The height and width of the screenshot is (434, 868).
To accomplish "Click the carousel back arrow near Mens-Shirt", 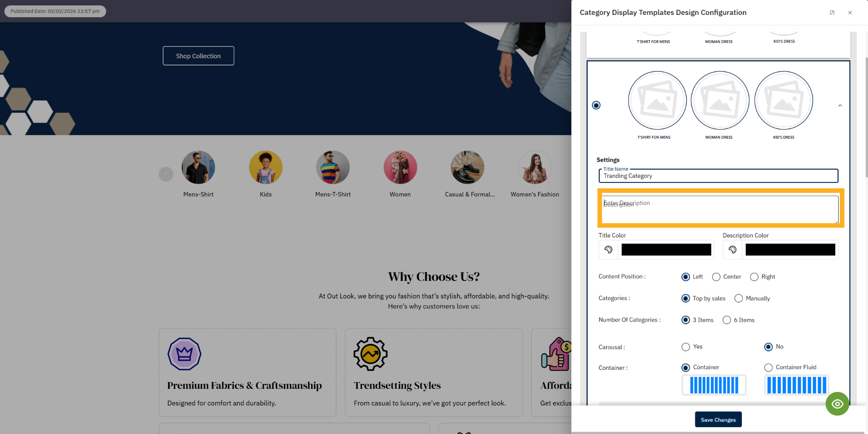I will click(x=165, y=173).
